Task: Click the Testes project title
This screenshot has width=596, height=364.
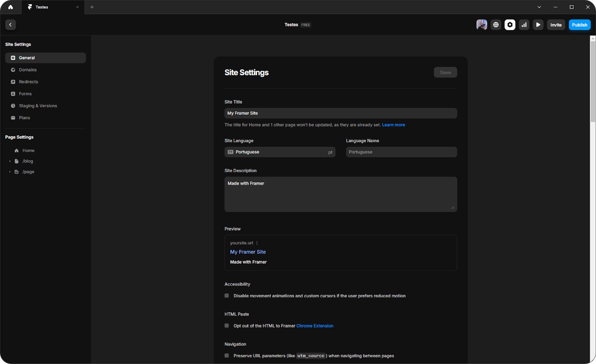Action: (291, 25)
